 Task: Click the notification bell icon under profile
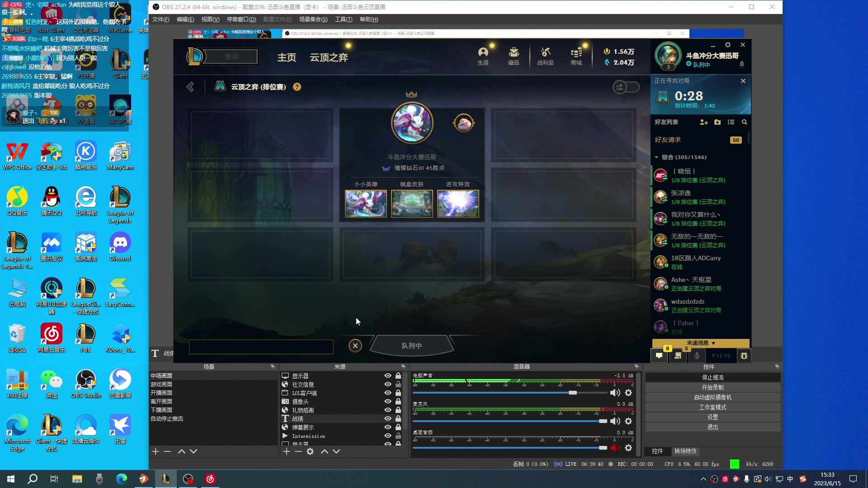pos(742,65)
